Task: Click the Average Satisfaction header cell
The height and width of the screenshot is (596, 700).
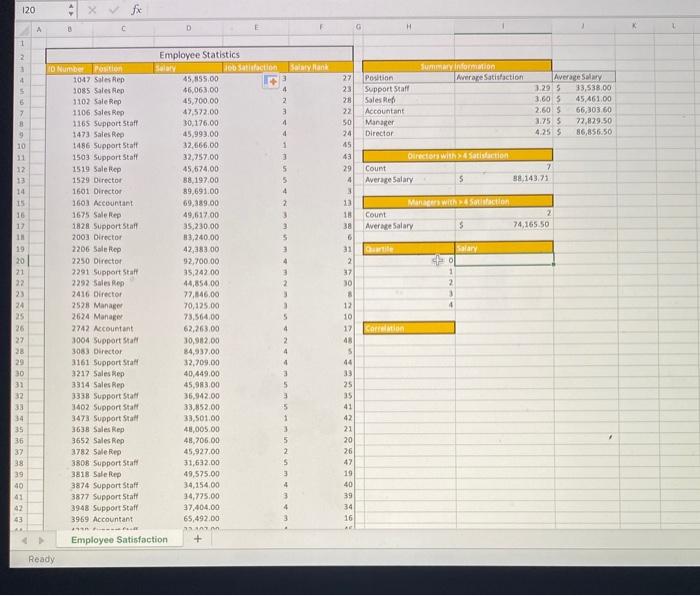Action: click(503, 77)
